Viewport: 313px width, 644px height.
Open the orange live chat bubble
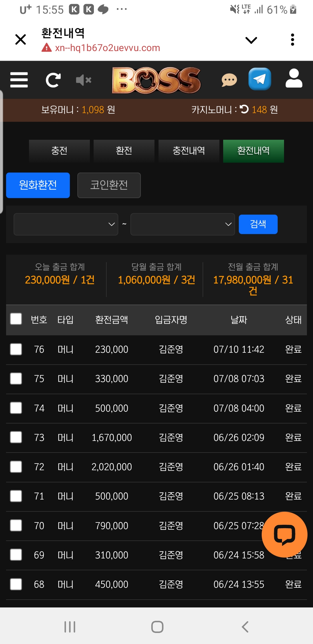(284, 534)
